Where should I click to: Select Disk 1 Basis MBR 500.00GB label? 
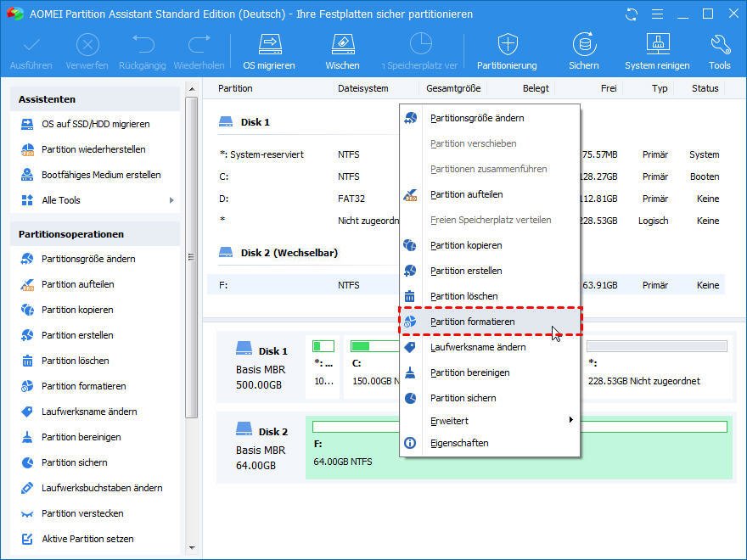tap(261, 367)
